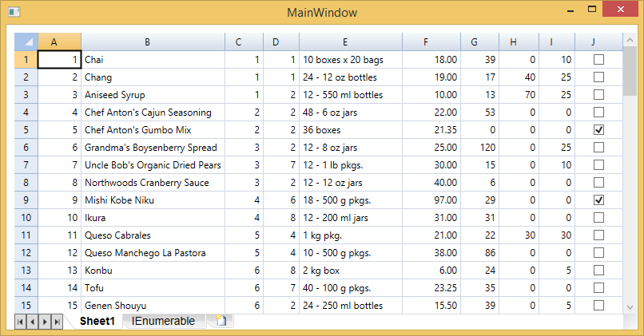
Task: Toggle checkbox in the Aniseed Syrup row
Action: pyautogui.click(x=598, y=95)
